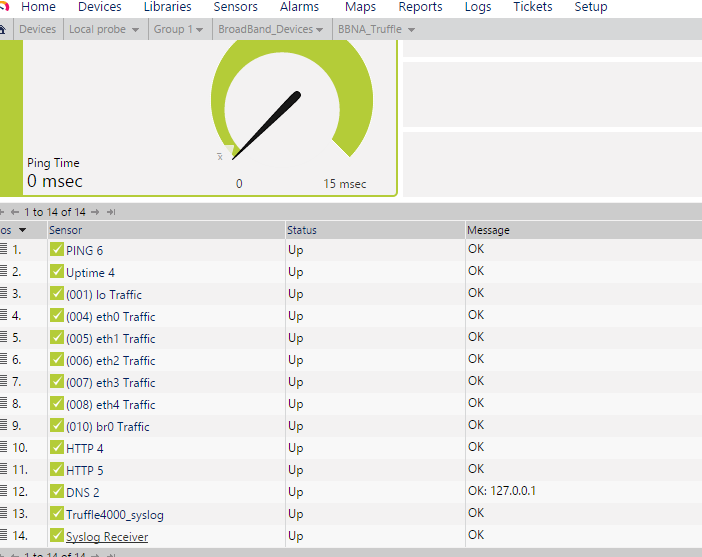The height and width of the screenshot is (557, 702).
Task: Open the Maps menu
Action: pos(360,7)
